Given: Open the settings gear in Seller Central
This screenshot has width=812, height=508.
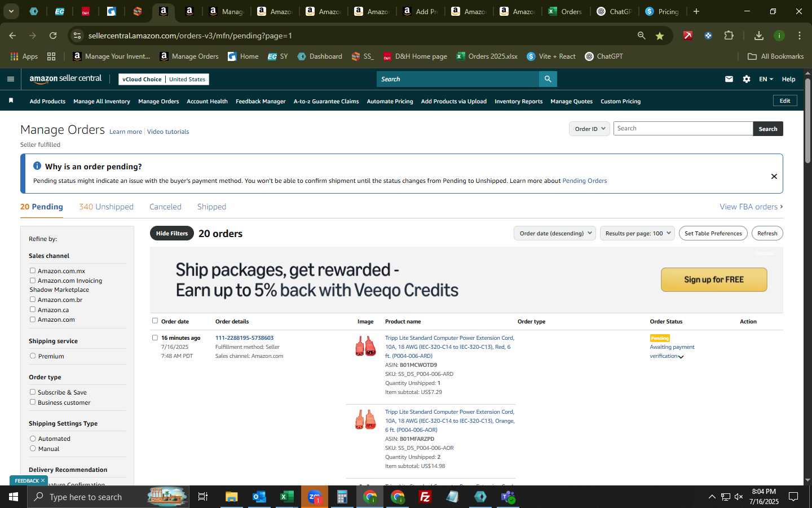Looking at the screenshot, I should [x=747, y=79].
